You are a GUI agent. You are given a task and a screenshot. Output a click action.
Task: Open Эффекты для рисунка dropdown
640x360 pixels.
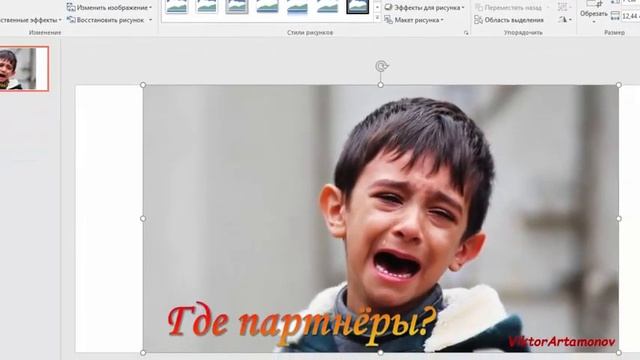tap(424, 7)
